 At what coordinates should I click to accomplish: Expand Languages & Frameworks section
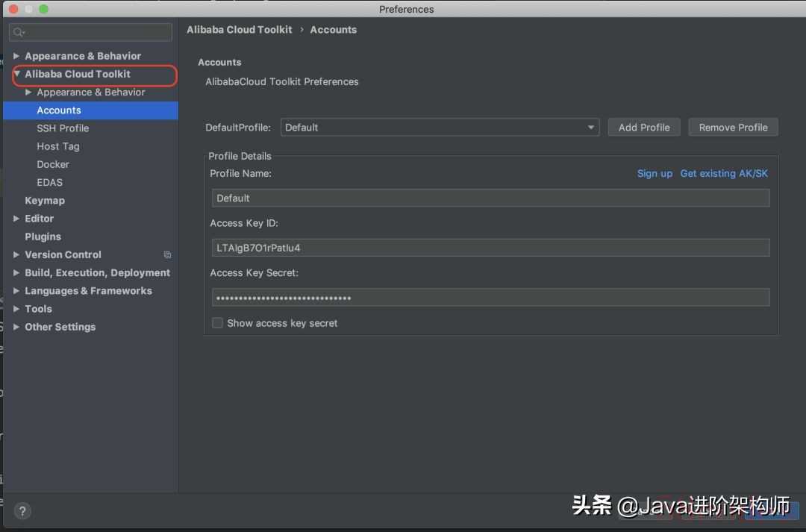click(16, 291)
